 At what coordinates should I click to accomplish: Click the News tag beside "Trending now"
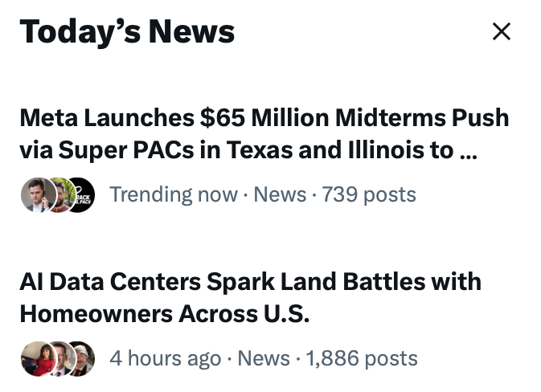point(280,194)
